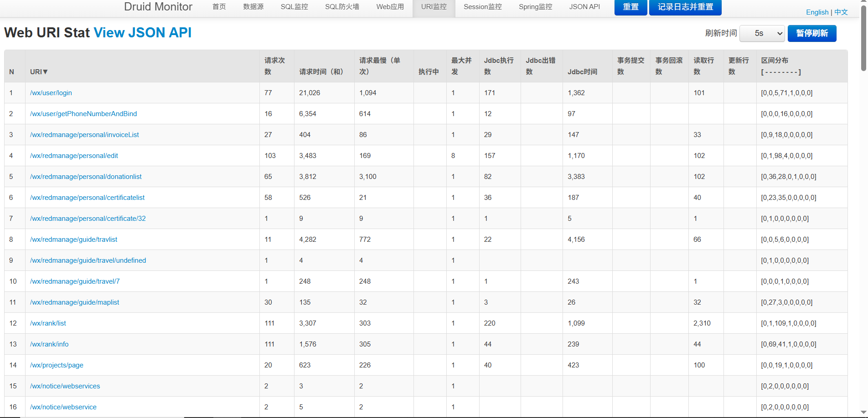Open /wx/user/getPhoneNumberAndBind URI details
Image resolution: width=868 pixels, height=418 pixels.
[x=83, y=114]
